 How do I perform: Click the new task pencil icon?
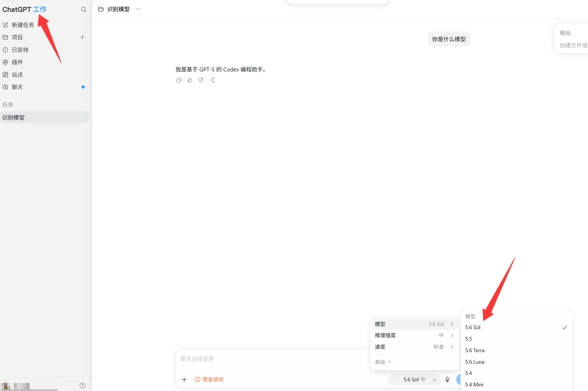click(5, 25)
